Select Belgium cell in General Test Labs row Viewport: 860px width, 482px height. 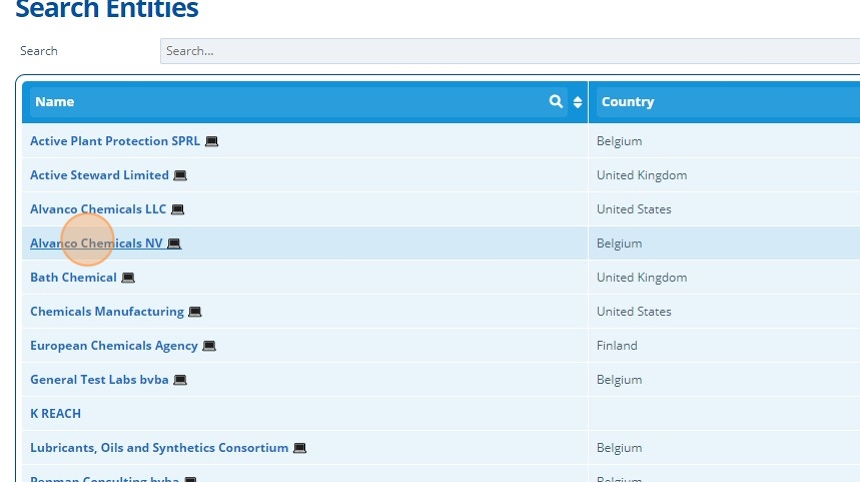pyautogui.click(x=725, y=379)
